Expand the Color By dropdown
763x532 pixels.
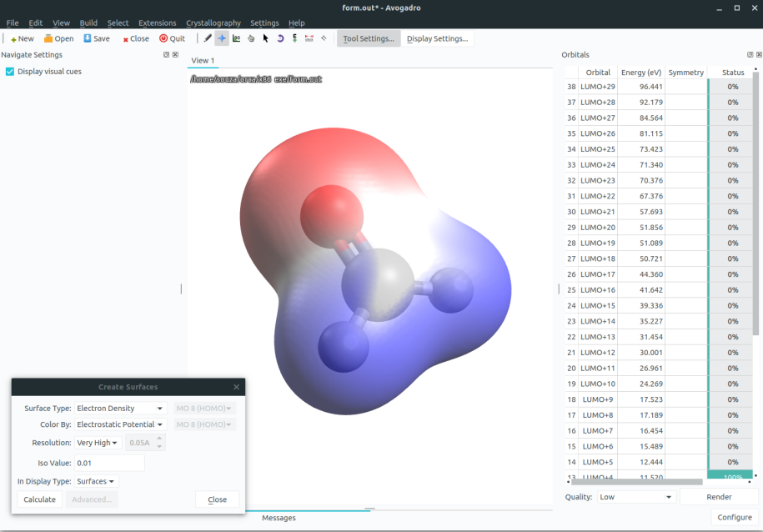(121, 424)
